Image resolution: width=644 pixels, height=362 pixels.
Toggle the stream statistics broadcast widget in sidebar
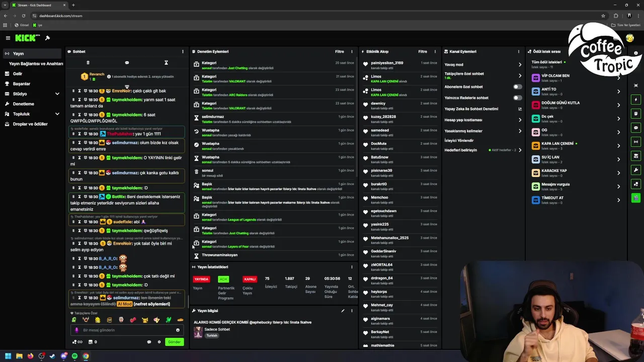pos(636,142)
